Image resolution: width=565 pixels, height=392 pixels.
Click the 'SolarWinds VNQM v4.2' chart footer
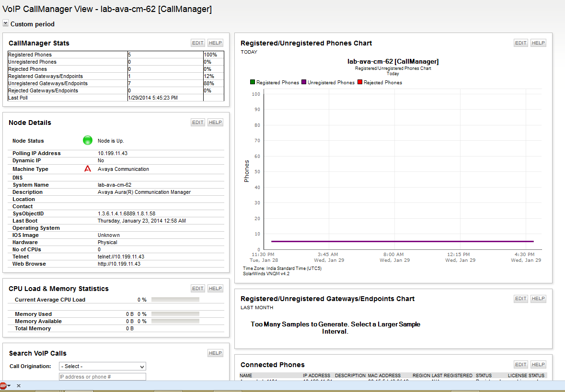(266, 274)
